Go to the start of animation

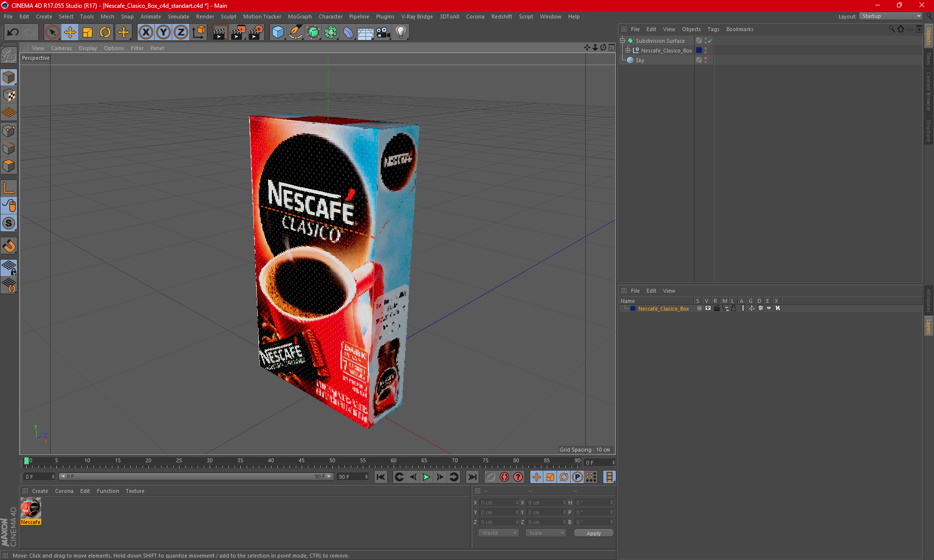tap(380, 477)
